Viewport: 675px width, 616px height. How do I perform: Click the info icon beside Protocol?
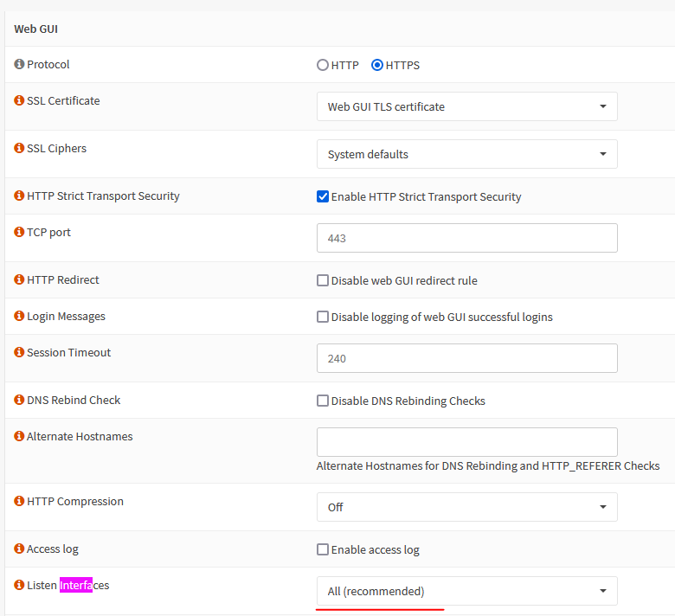click(19, 65)
